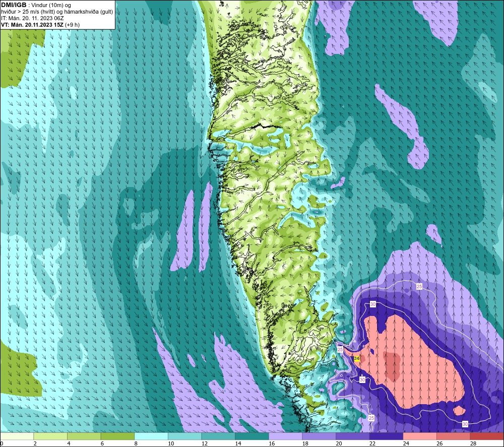Pick the pink 24–26 m/s legend swatch
Screen dimensions: 504x447
click(420, 436)
